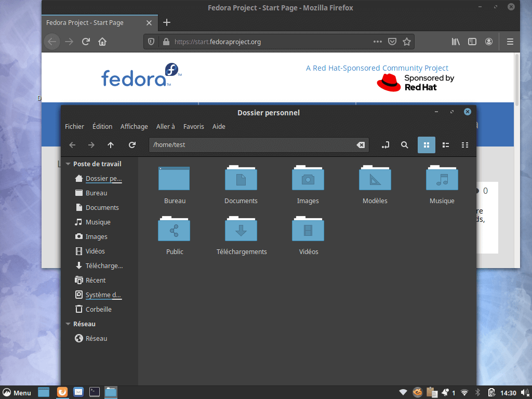532x399 pixels.
Task: Reload the current folder in file manager
Action: 132,145
